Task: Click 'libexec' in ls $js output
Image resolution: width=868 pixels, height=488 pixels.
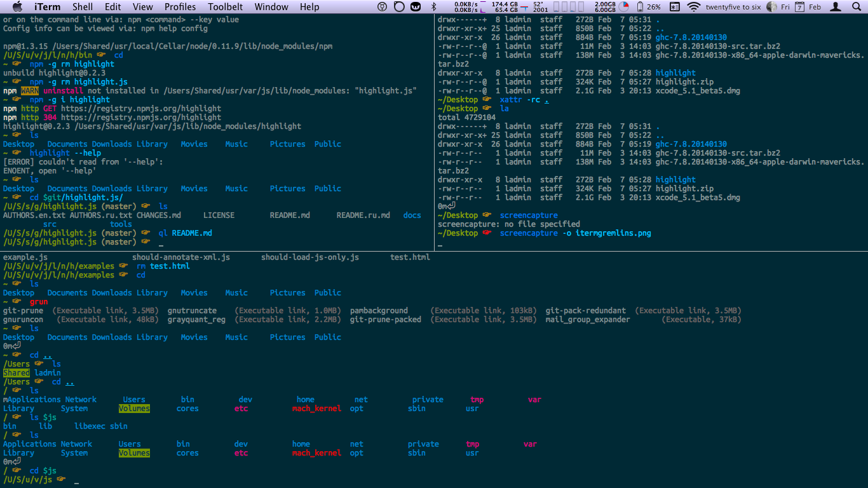Action: [x=90, y=426]
